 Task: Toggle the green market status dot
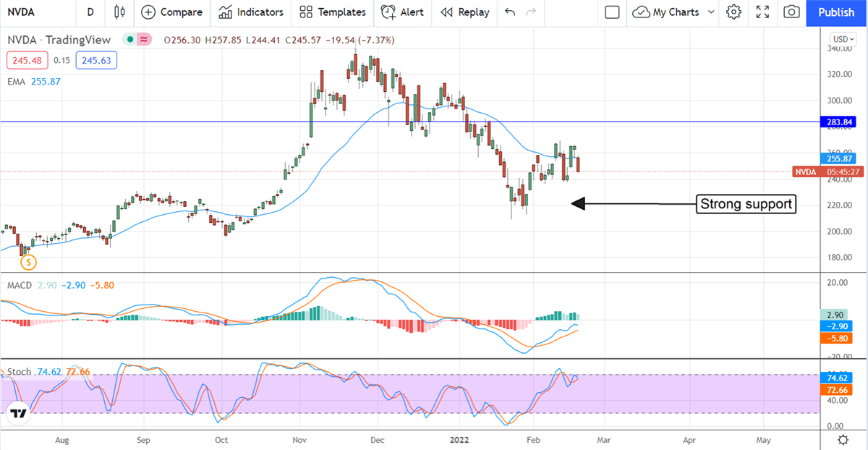pos(129,40)
